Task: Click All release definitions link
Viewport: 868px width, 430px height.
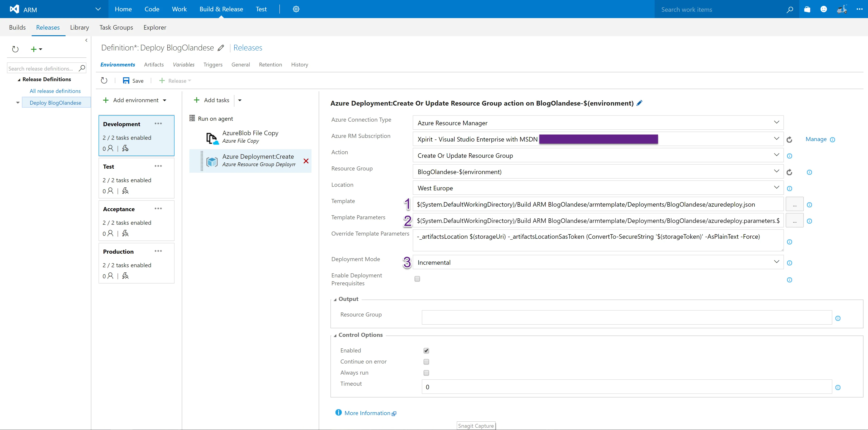Action: click(x=55, y=91)
